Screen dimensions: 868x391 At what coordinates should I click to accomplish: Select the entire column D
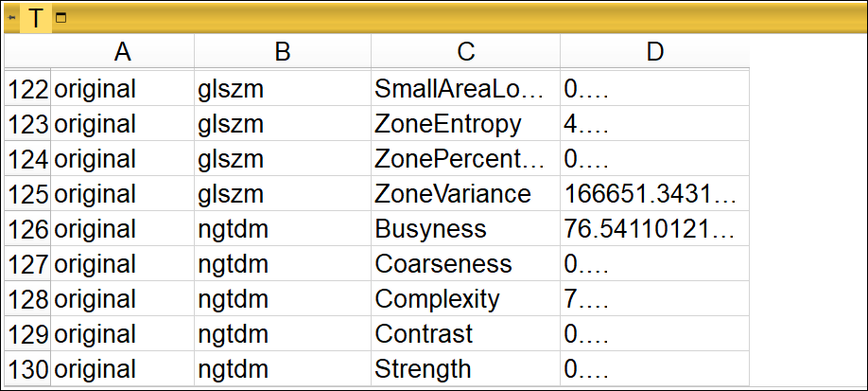(654, 53)
